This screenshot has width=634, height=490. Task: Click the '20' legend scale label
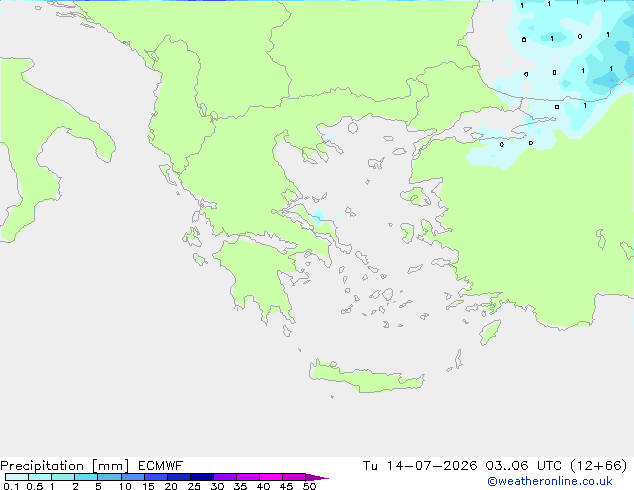[x=171, y=486]
